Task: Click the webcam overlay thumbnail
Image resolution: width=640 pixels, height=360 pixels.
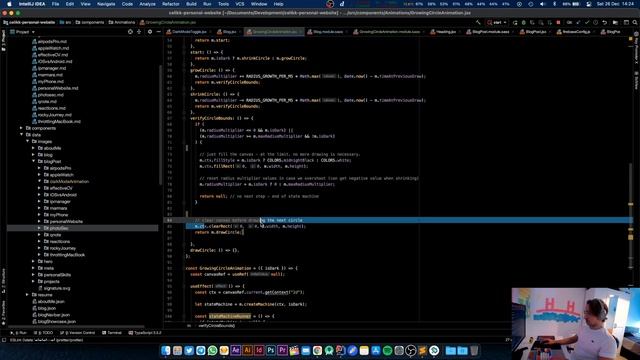Action: click(576, 324)
